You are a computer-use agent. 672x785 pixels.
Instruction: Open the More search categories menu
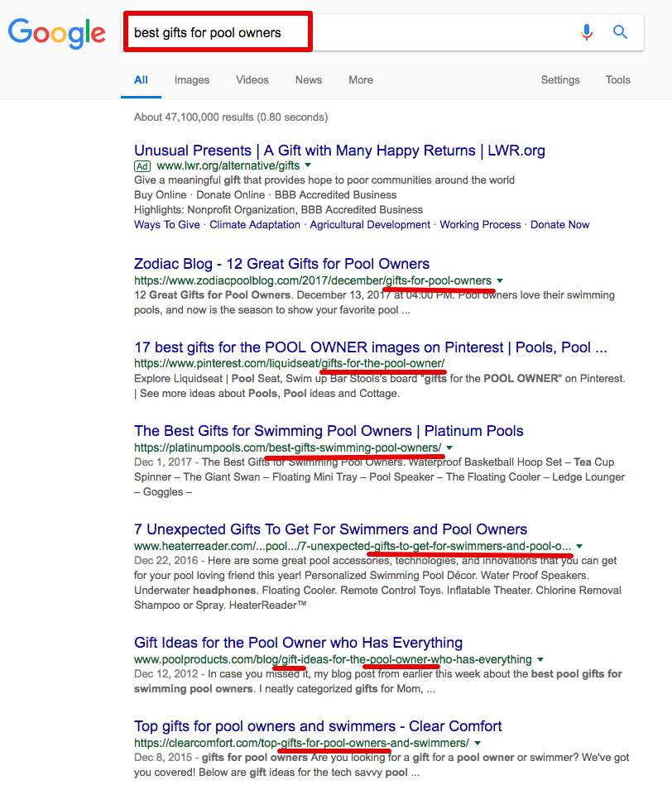point(361,80)
